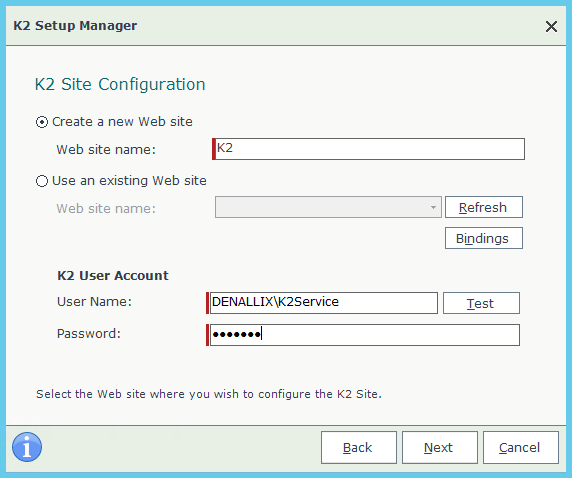Open the Bindings dialog
The width and height of the screenshot is (572, 478).
484,238
